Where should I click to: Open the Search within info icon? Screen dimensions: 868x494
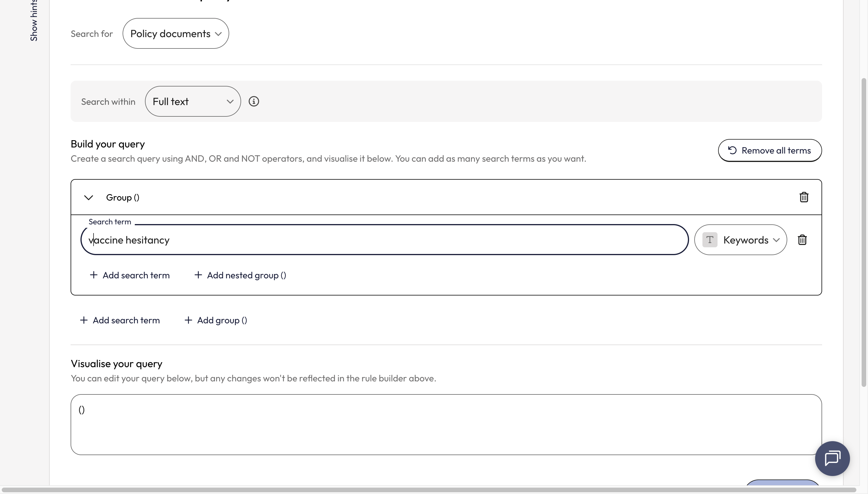pos(254,102)
